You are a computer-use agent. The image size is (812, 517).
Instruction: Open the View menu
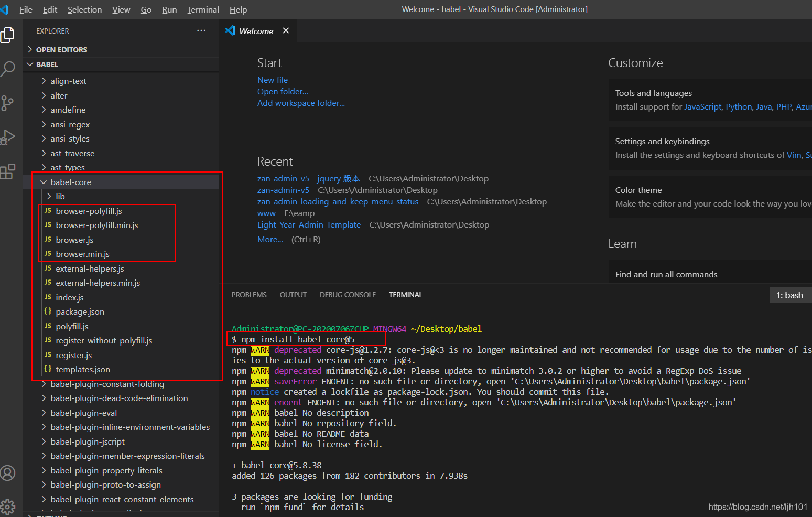[x=121, y=9]
